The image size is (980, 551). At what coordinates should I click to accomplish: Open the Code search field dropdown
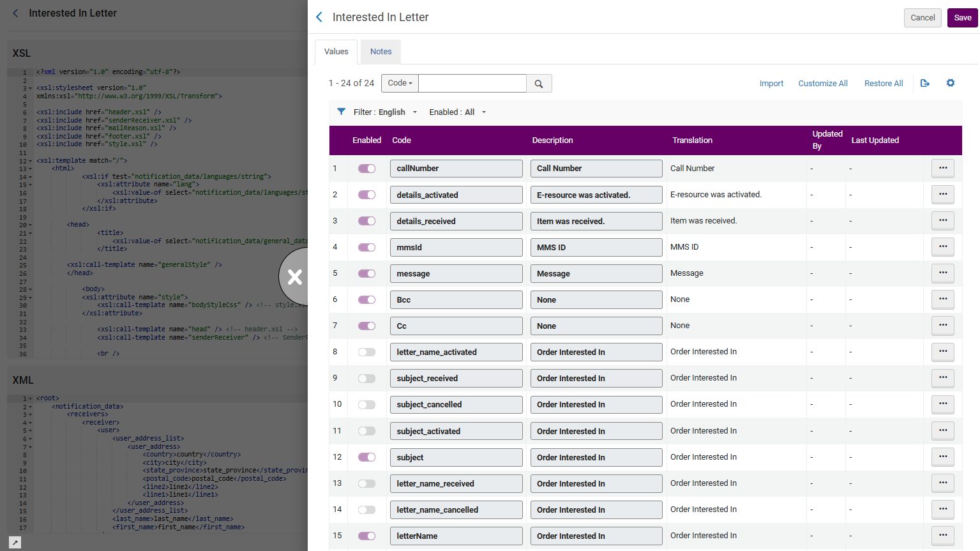pyautogui.click(x=400, y=83)
